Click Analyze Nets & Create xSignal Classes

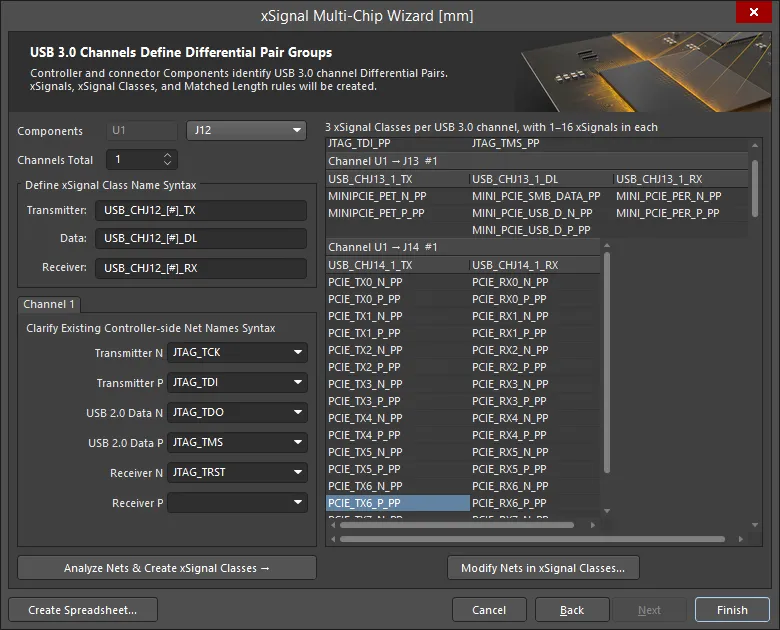pos(167,568)
